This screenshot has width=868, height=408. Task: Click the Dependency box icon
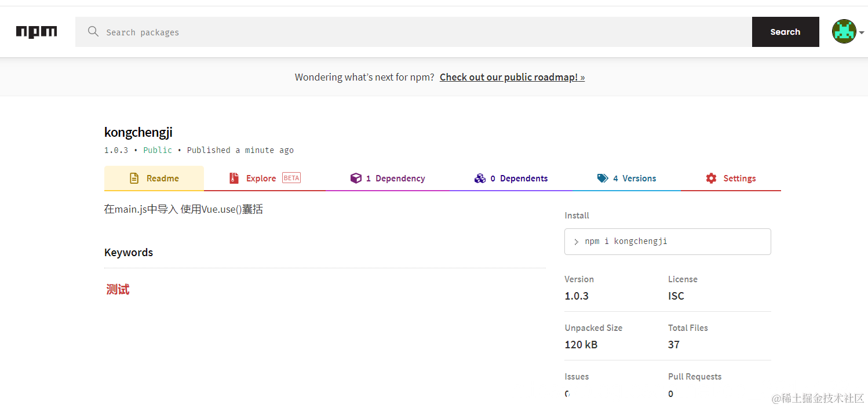[x=356, y=178]
